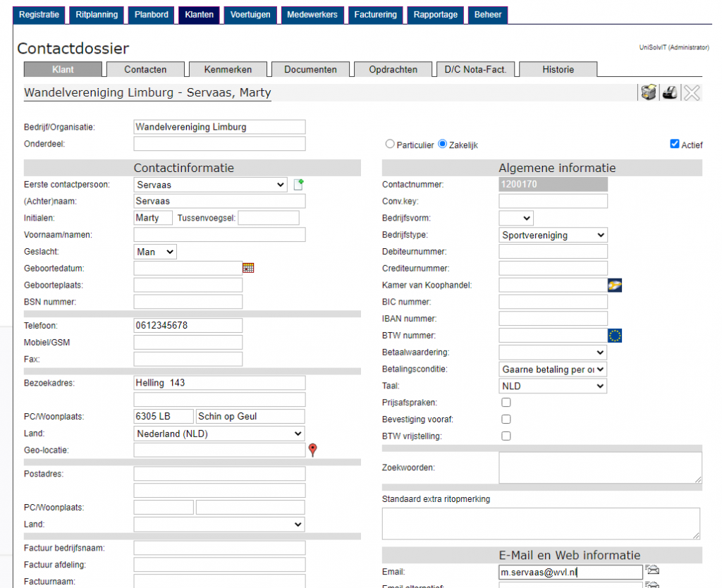Click the Telefoon field with 0612345678
722x588 pixels.
(x=188, y=326)
